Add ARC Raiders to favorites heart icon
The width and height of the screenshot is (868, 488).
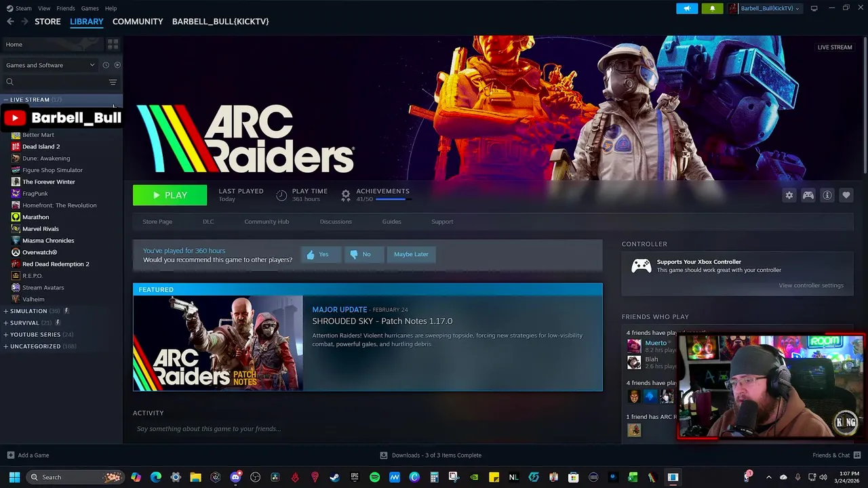pos(846,195)
